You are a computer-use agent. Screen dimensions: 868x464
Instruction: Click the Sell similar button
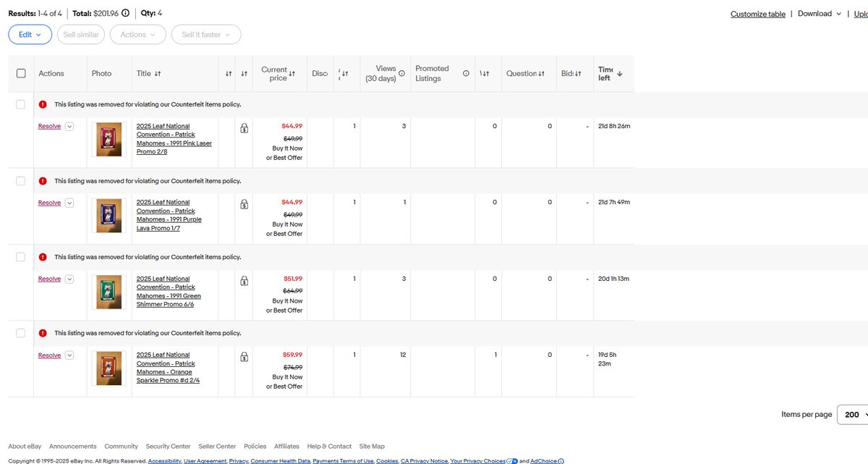81,35
